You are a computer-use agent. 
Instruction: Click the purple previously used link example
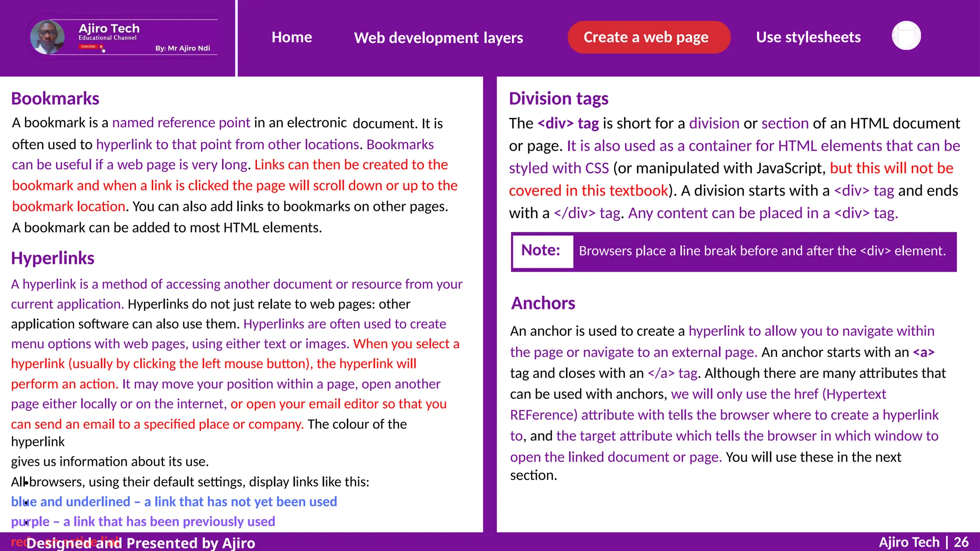click(x=143, y=521)
